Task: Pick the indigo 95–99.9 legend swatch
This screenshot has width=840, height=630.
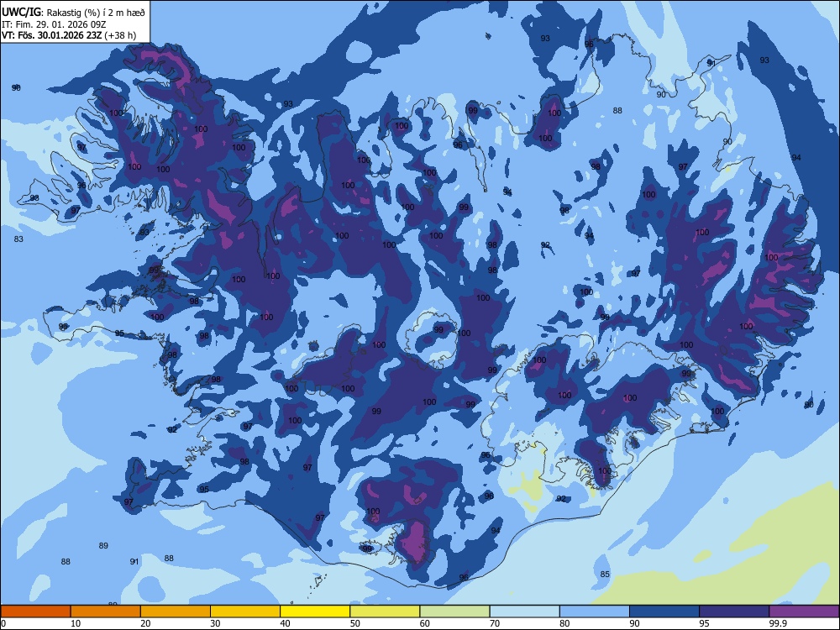Action: (734, 612)
